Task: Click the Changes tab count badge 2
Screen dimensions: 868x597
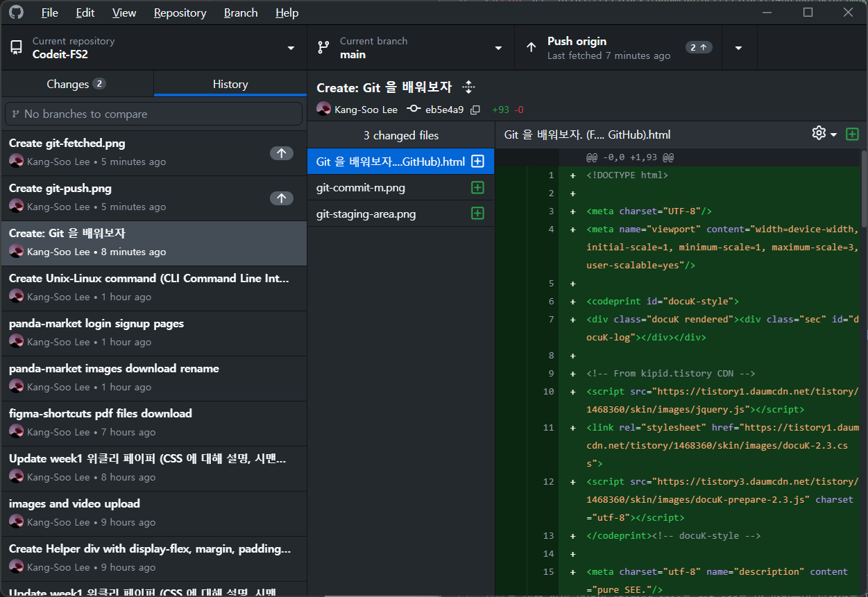Action: coord(99,84)
